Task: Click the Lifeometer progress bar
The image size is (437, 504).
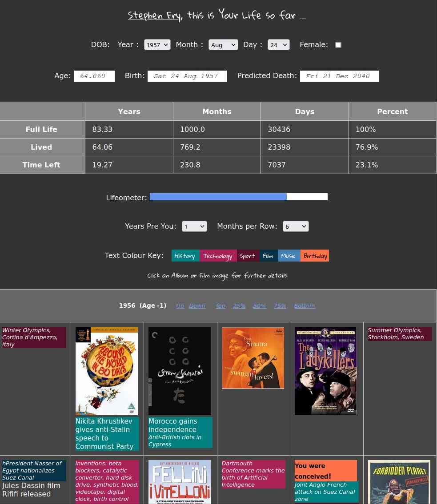Action: tap(238, 197)
